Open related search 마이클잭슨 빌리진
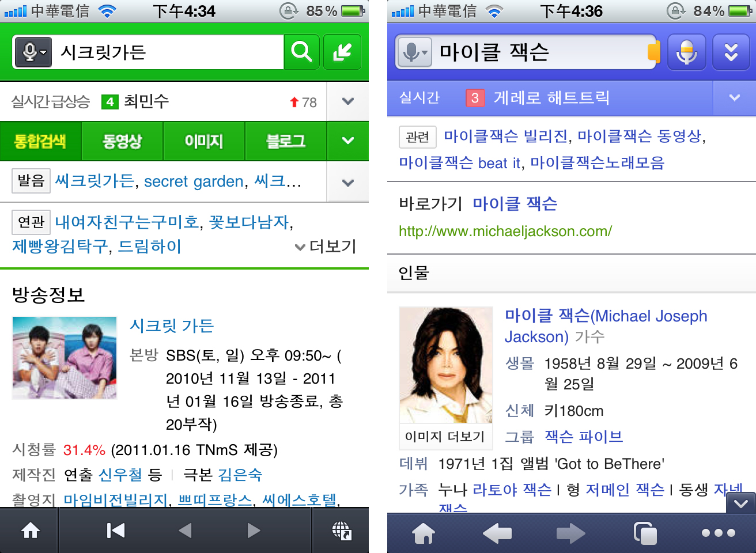Image resolution: width=756 pixels, height=553 pixels. coord(506,136)
